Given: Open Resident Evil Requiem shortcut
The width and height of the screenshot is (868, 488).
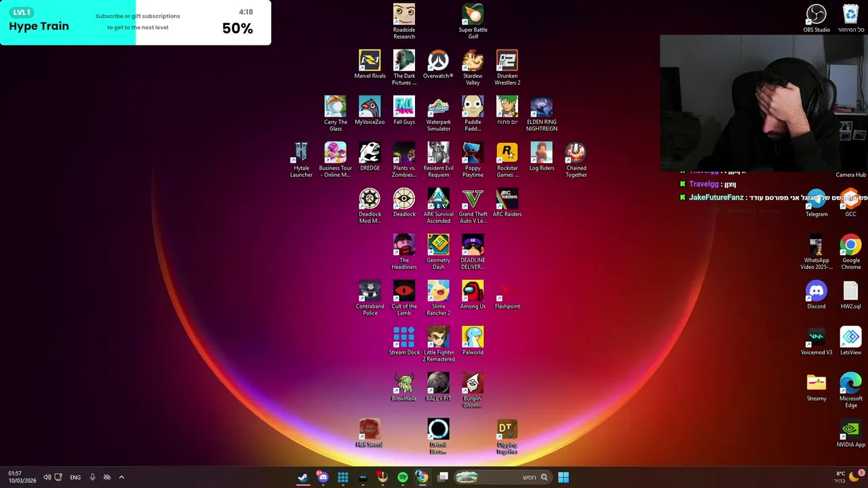Looking at the screenshot, I should pos(438,159).
